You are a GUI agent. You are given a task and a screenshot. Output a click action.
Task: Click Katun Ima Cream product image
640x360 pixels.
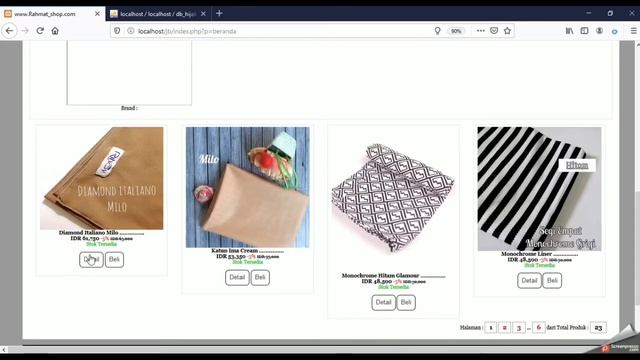[x=248, y=187]
